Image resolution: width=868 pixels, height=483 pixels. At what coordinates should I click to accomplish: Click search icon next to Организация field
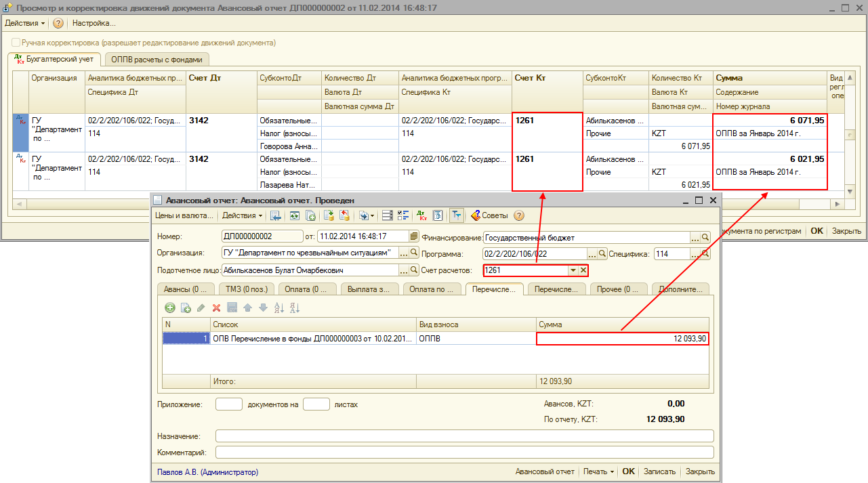(x=414, y=253)
